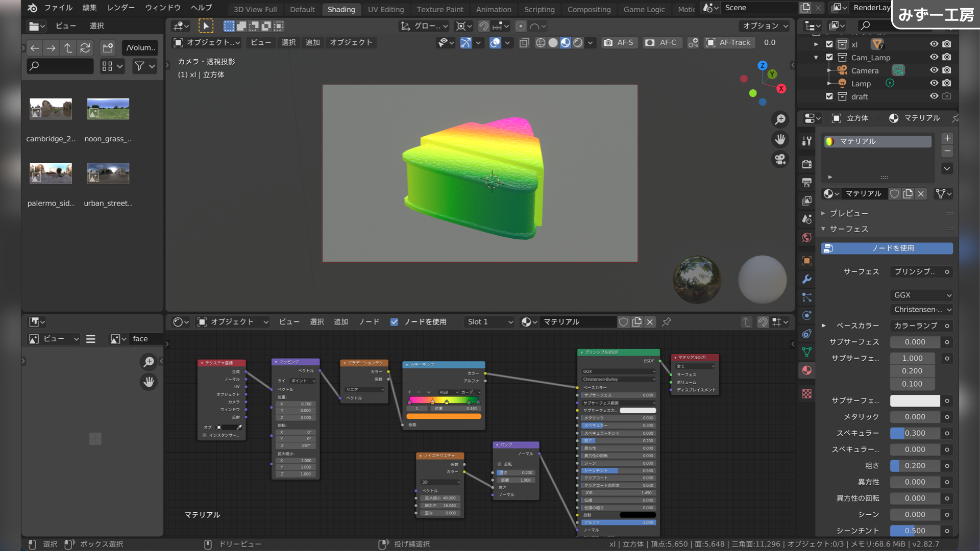Switch to the Texture Paint workspace tab
This screenshot has width=980, height=551.
coord(440,9)
